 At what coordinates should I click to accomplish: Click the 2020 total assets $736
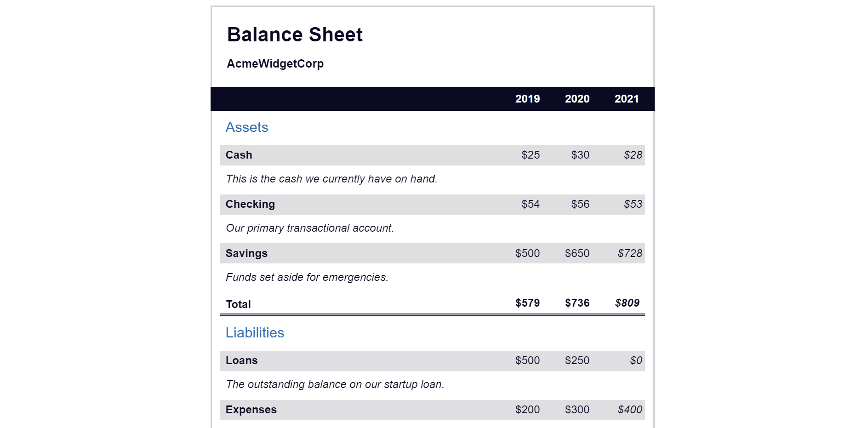[577, 303]
